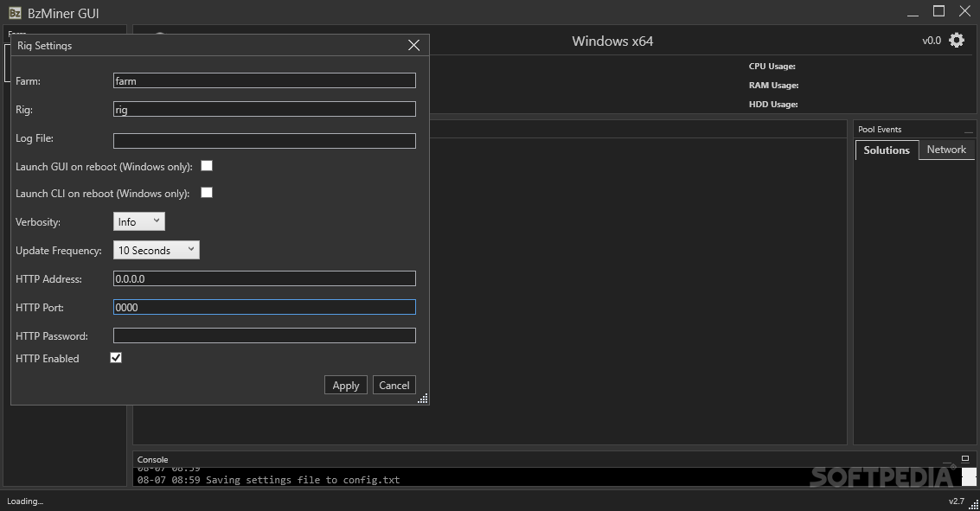Enable Launch CLI on reboot checkbox
The height and width of the screenshot is (511, 980).
207,193
